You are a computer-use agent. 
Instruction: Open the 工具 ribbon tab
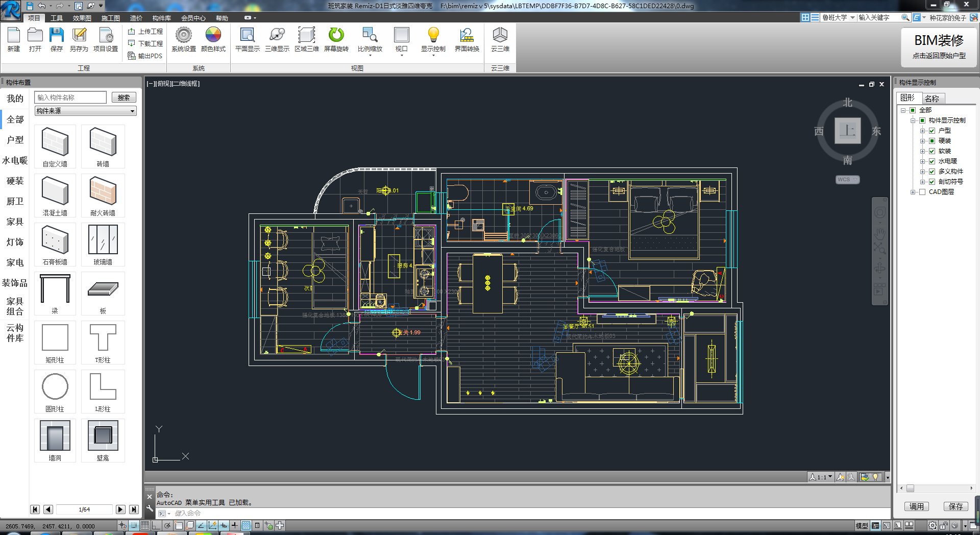[57, 18]
